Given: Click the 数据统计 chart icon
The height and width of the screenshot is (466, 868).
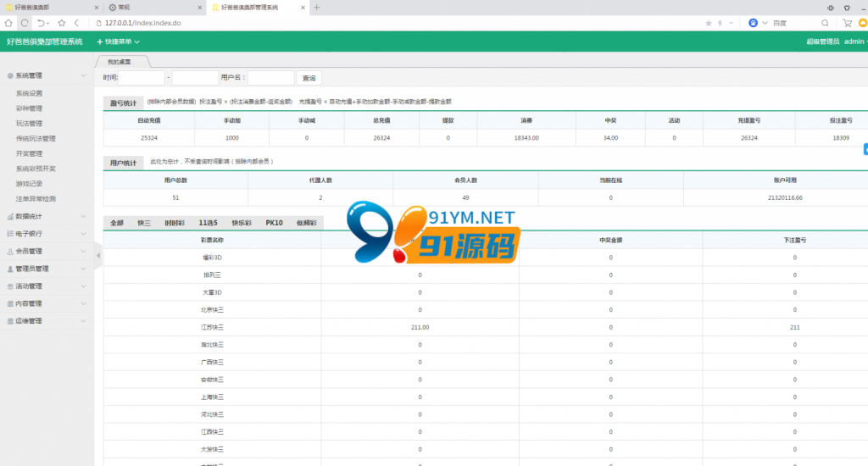Looking at the screenshot, I should coord(10,216).
